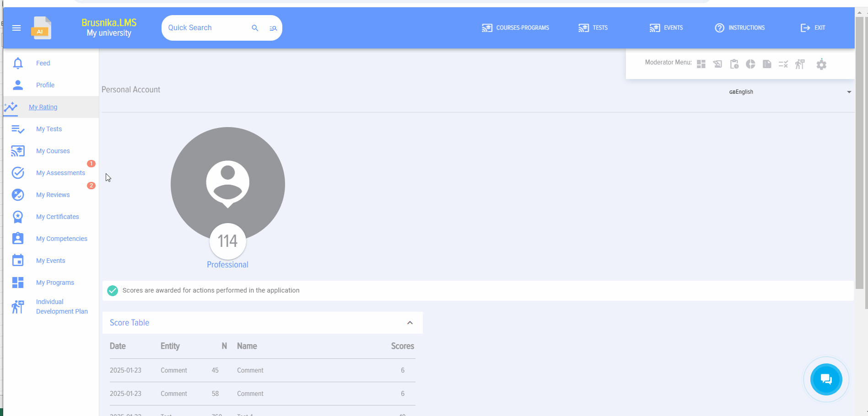The image size is (868, 416).
Task: Click the Score Table heading
Action: [129, 323]
